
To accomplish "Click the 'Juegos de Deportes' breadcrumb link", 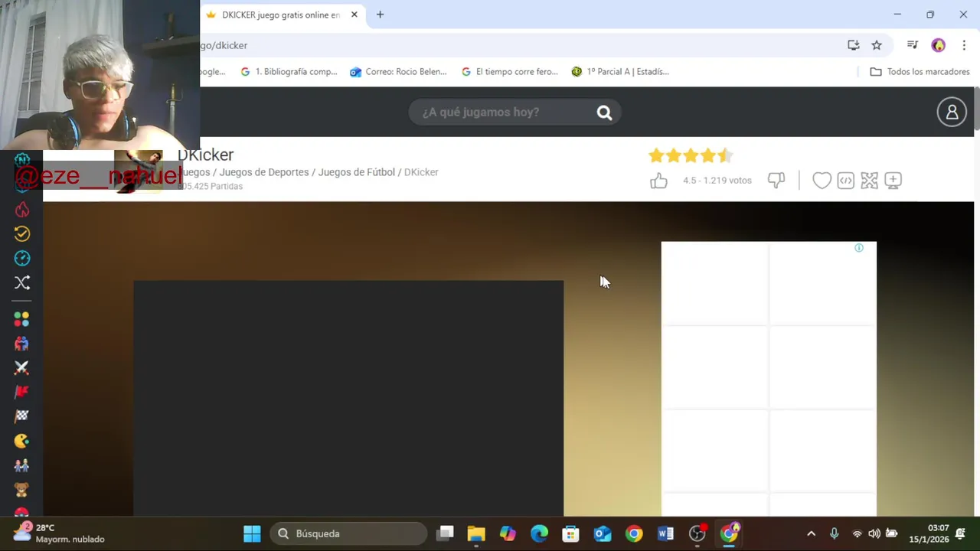I will click(264, 172).
